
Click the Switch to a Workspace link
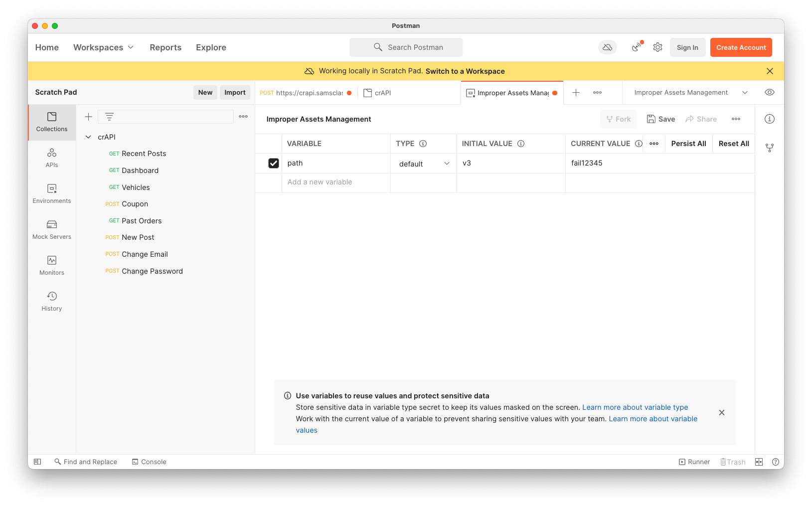coord(465,71)
